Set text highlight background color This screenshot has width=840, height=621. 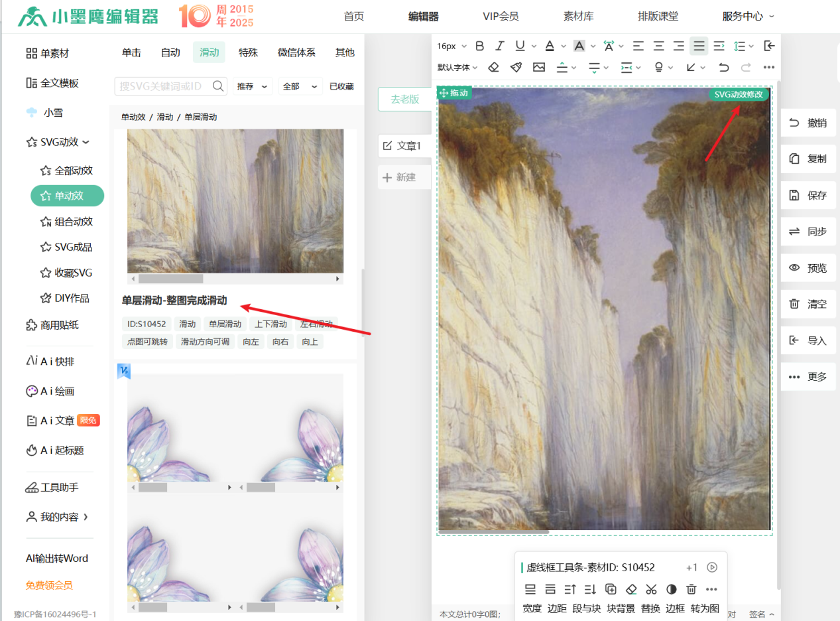579,46
